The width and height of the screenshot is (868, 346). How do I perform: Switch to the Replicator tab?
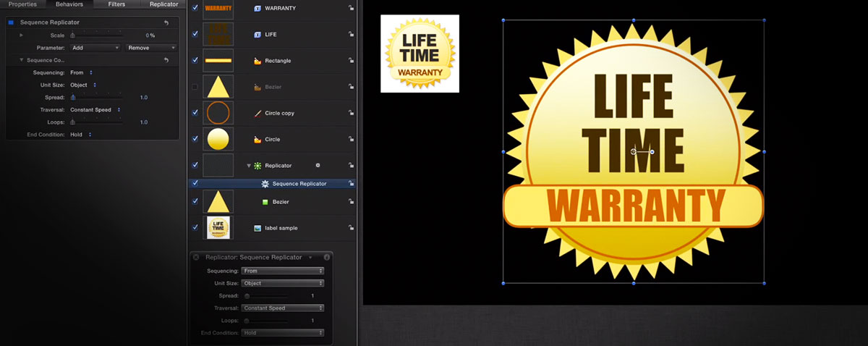click(163, 4)
